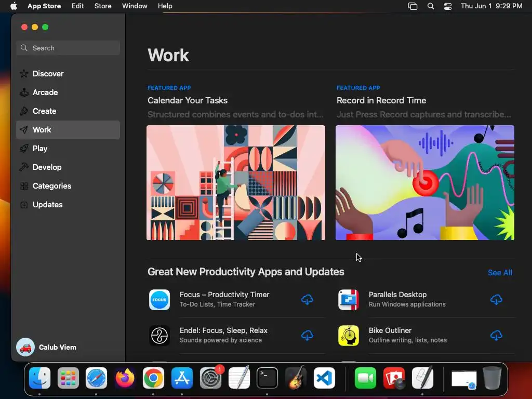
Task: Open Photo Booth from the Dock
Action: (394, 378)
